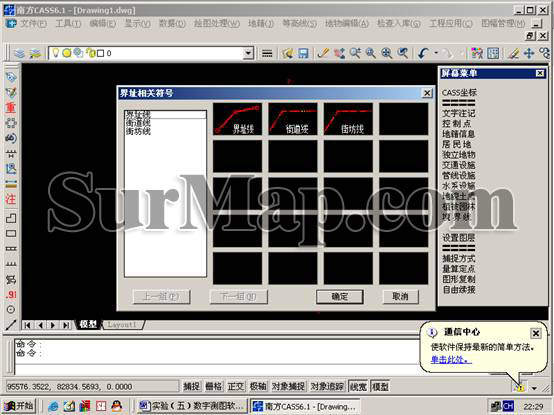Select the circle tool in left toolbar
The height and width of the screenshot is (415, 554).
coord(11,310)
